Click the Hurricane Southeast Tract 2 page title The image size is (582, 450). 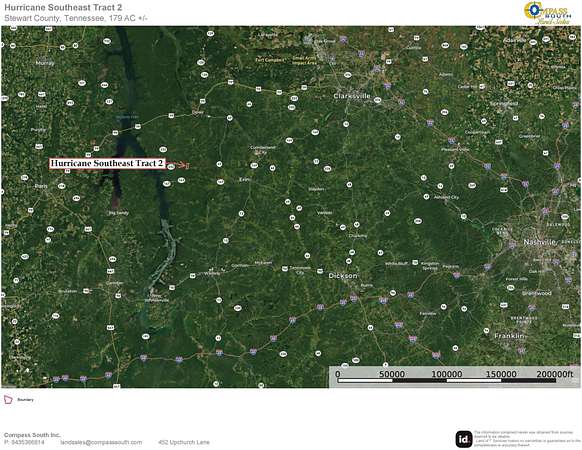pyautogui.click(x=63, y=7)
